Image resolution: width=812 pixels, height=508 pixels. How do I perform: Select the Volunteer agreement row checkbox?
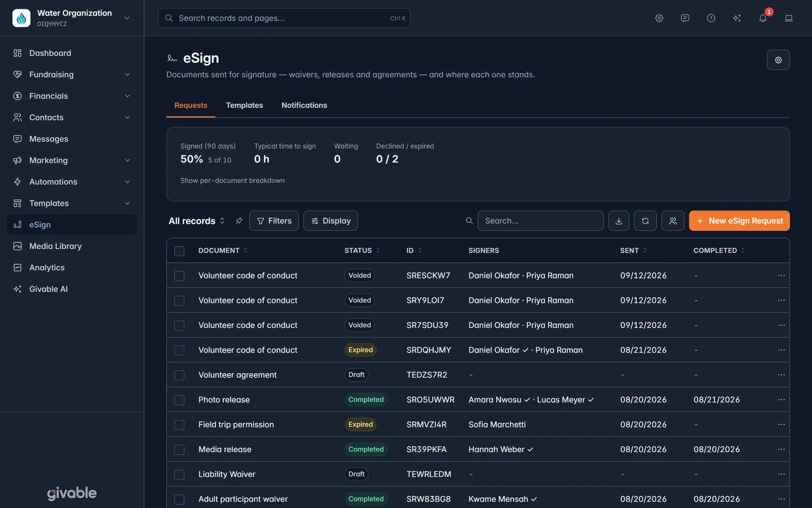click(x=179, y=375)
